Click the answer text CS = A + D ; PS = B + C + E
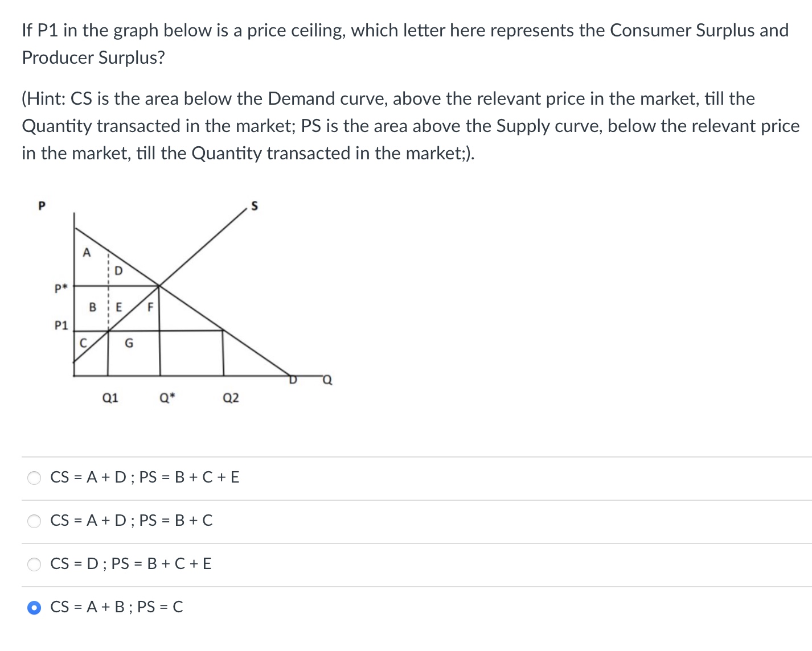 (x=145, y=478)
